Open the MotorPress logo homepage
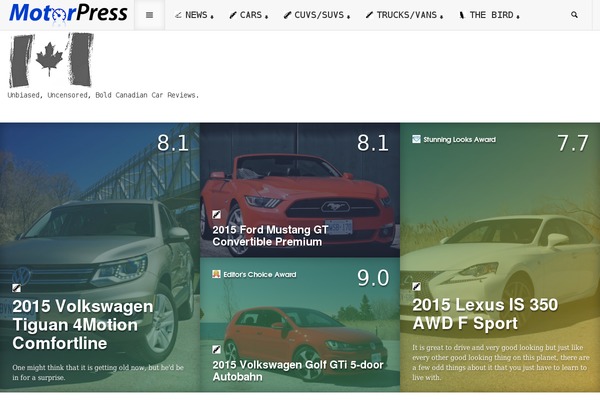 (x=68, y=13)
